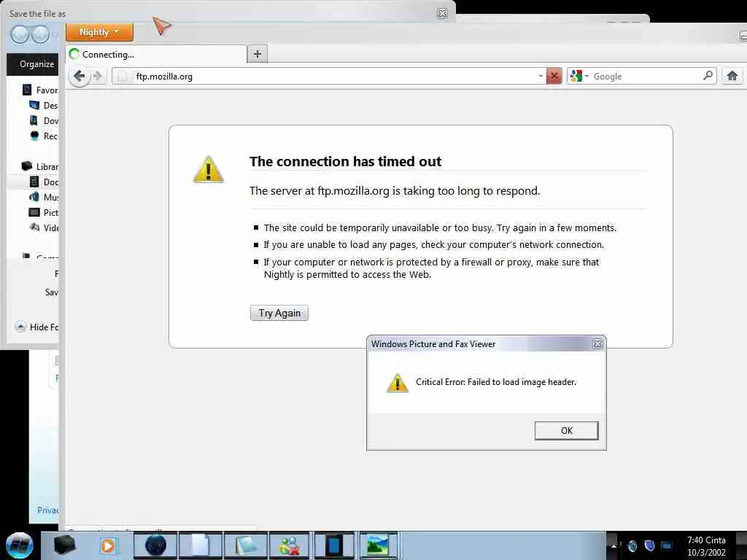Open the Messenger people taskbar icon
747x560 pixels.
click(290, 545)
